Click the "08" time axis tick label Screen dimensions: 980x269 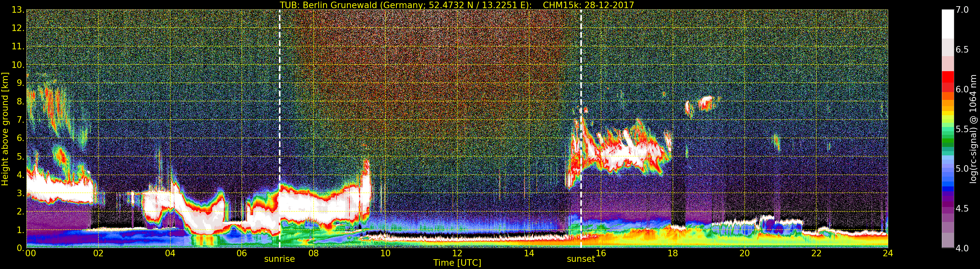pos(313,253)
